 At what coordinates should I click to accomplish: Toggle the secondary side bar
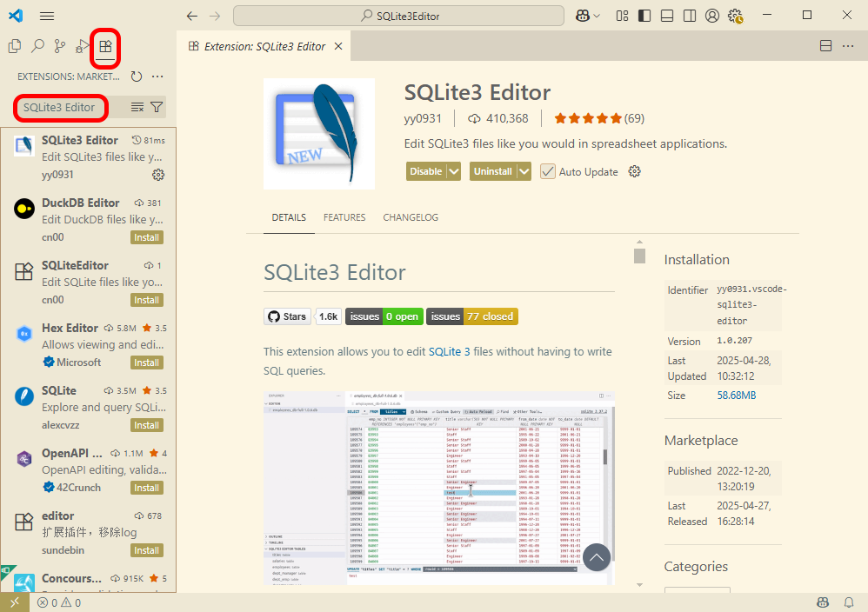click(690, 16)
